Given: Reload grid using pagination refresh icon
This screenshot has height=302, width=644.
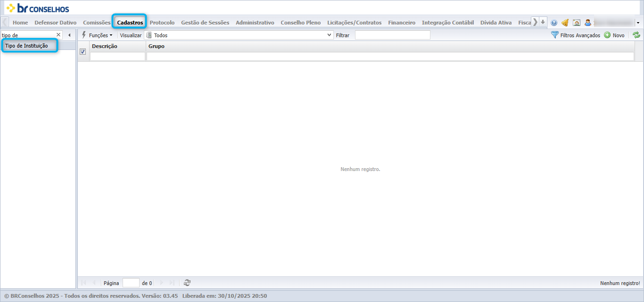Looking at the screenshot, I should point(187,283).
